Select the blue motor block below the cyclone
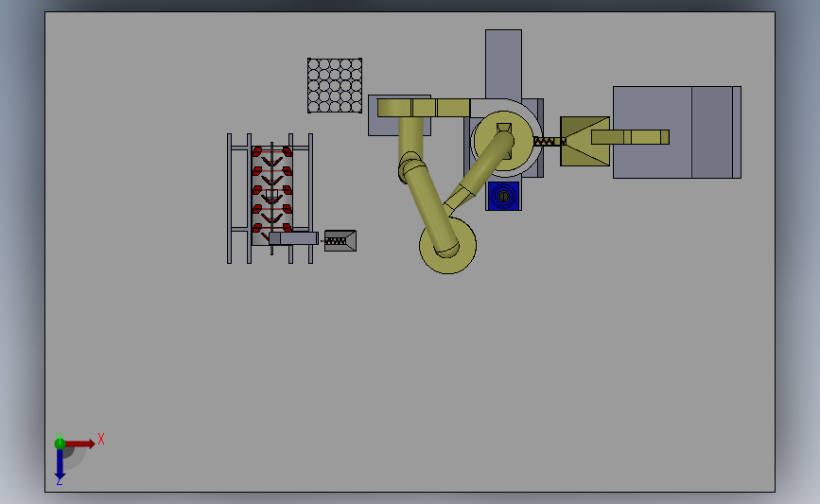820x504 pixels. 503,196
